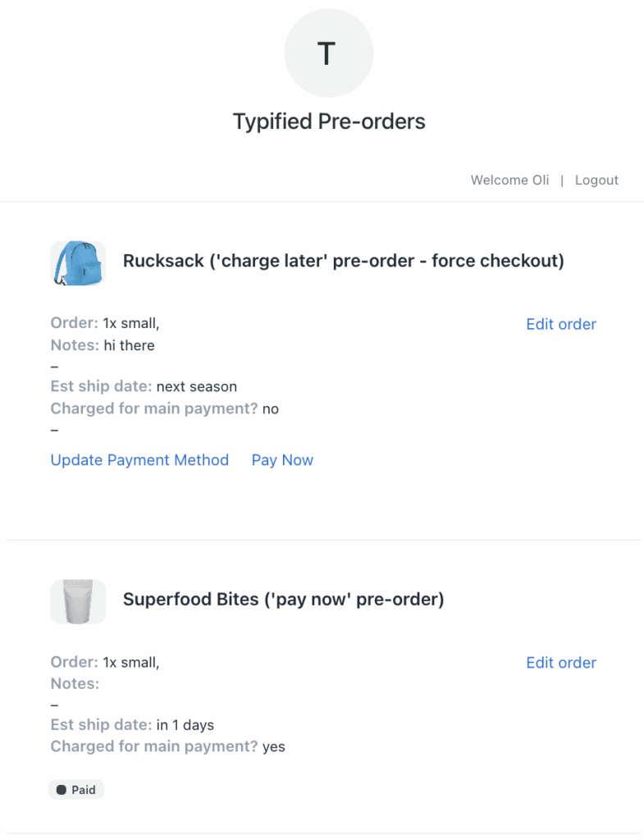Image resolution: width=644 pixels, height=840 pixels.
Task: Click the 'next season' ship date
Action: coord(196,386)
